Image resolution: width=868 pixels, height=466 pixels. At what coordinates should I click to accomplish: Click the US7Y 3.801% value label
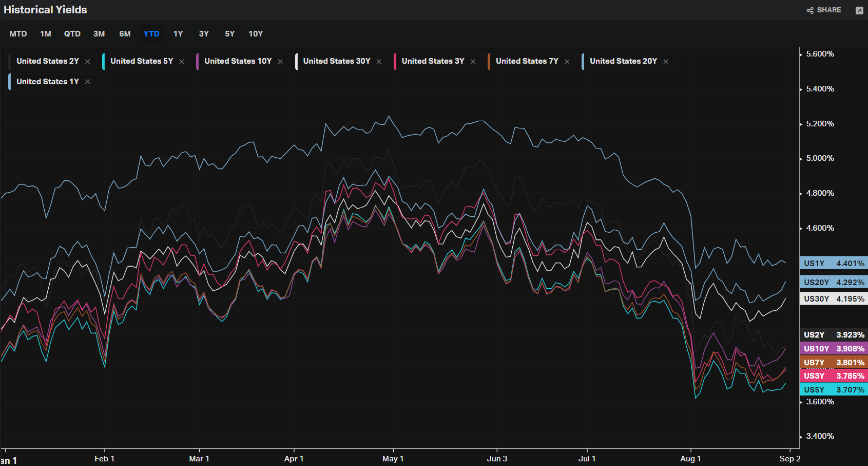click(x=834, y=362)
